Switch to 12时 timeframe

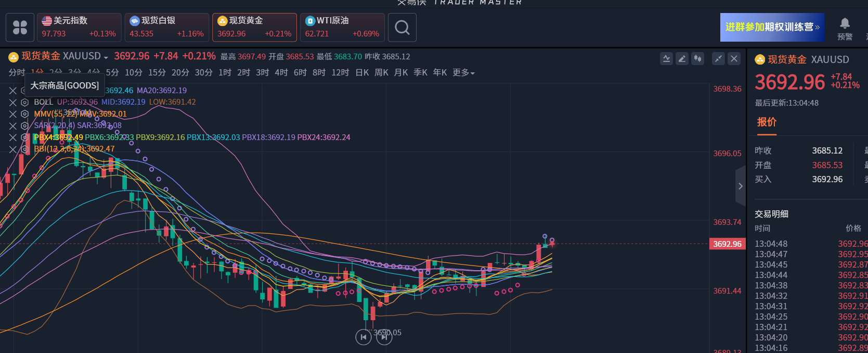click(340, 72)
